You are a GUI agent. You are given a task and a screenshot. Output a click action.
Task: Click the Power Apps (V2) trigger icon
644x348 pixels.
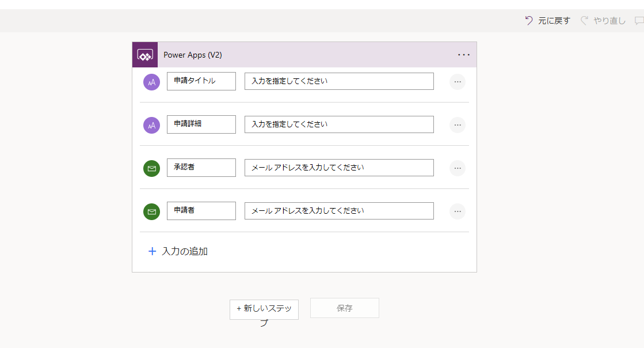coord(144,54)
